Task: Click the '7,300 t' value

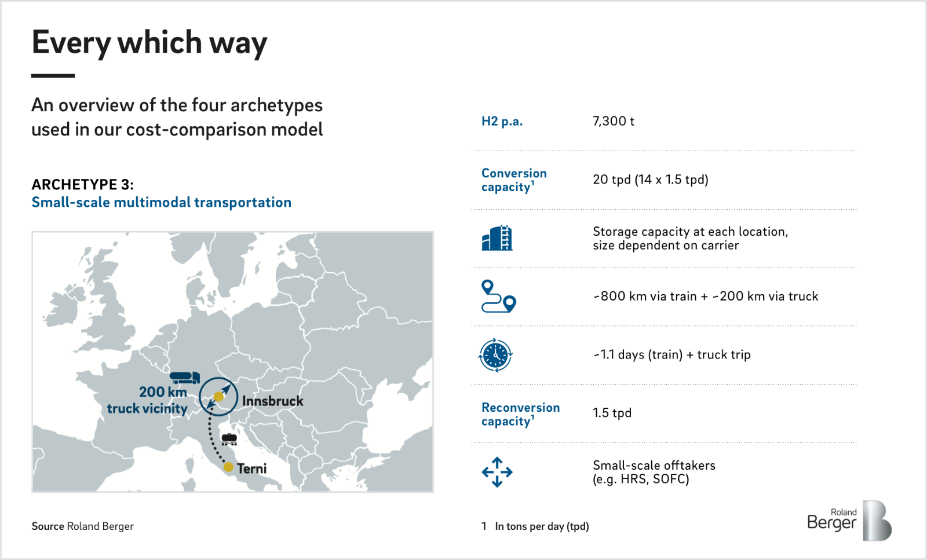Action: [614, 121]
